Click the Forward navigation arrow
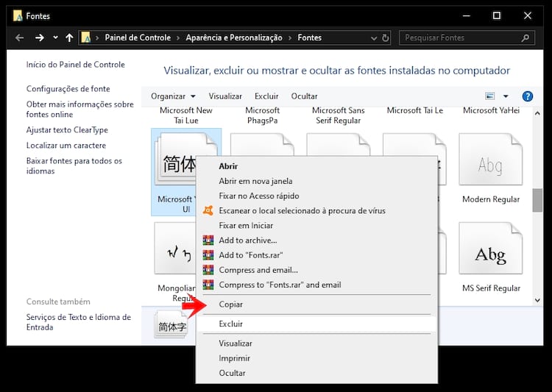This screenshot has width=552, height=392. [40, 38]
